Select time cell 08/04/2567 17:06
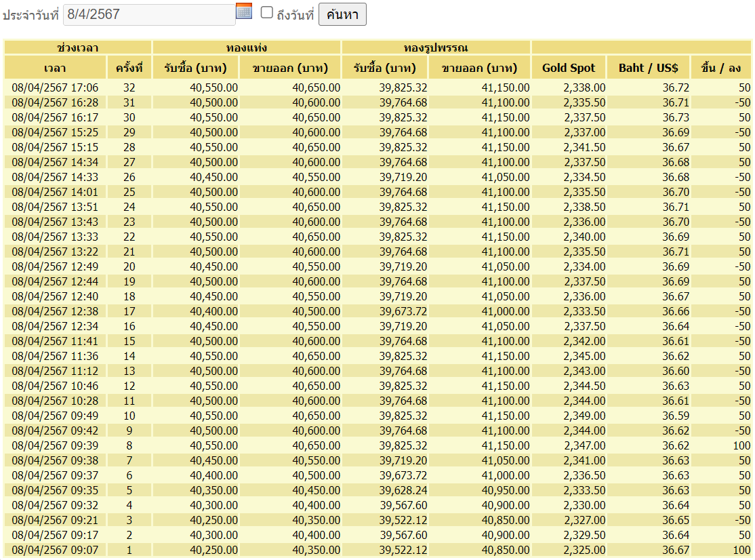755x560 pixels. (x=55, y=87)
